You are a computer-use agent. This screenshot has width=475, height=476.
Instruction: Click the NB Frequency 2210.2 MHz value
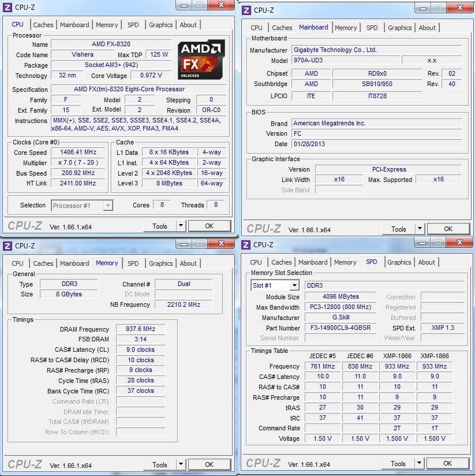pyautogui.click(x=184, y=304)
